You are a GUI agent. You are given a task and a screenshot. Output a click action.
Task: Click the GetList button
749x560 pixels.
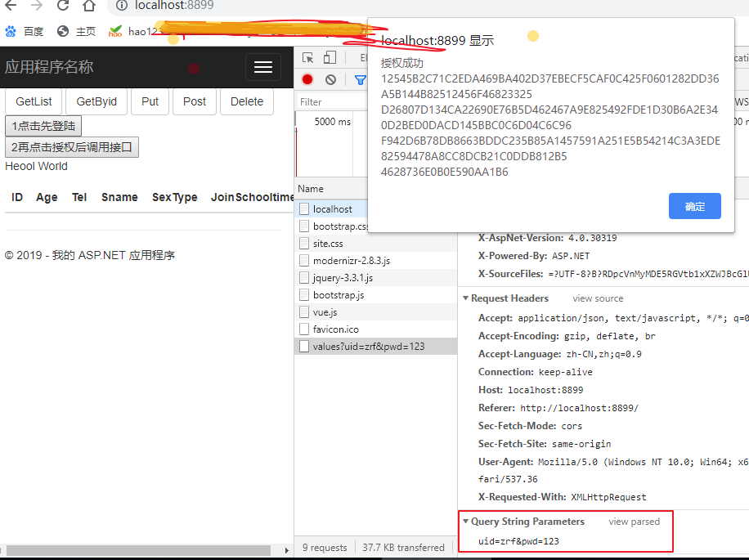34,101
